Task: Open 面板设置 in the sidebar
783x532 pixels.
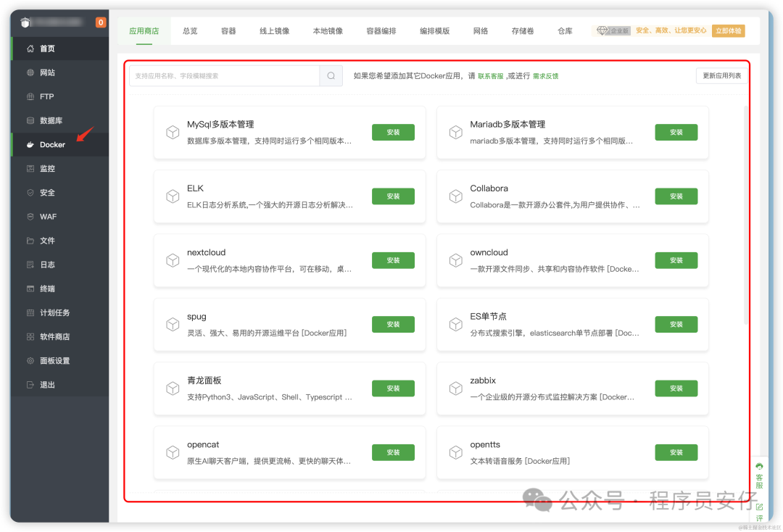Action: [60, 361]
